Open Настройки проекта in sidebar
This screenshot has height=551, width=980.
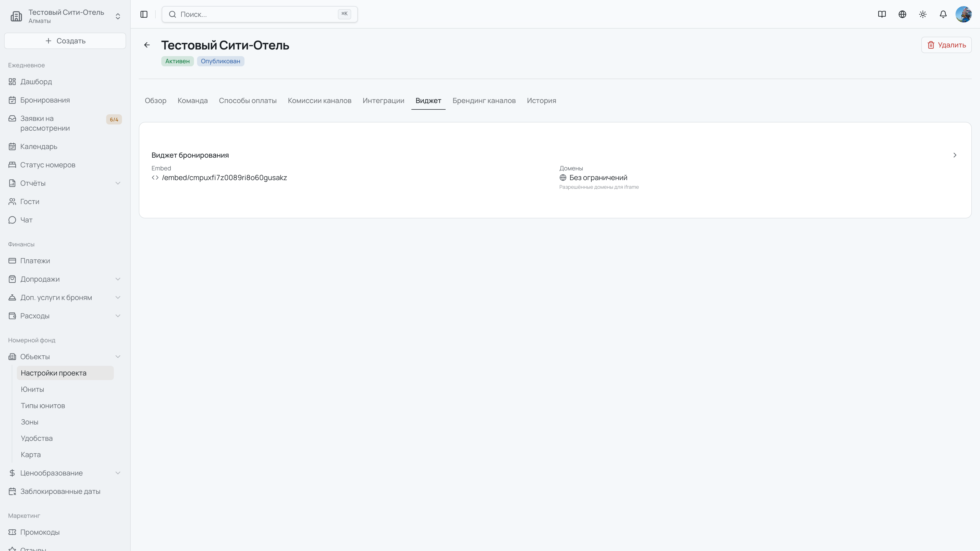[x=65, y=373]
